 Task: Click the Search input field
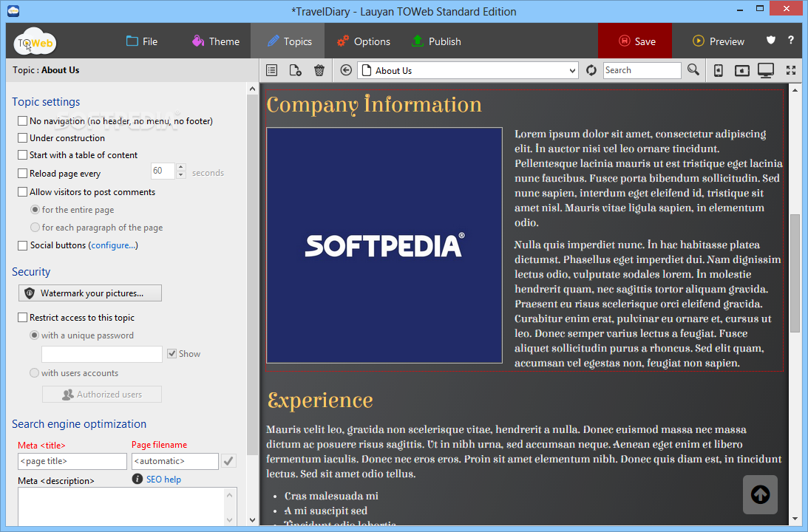642,70
